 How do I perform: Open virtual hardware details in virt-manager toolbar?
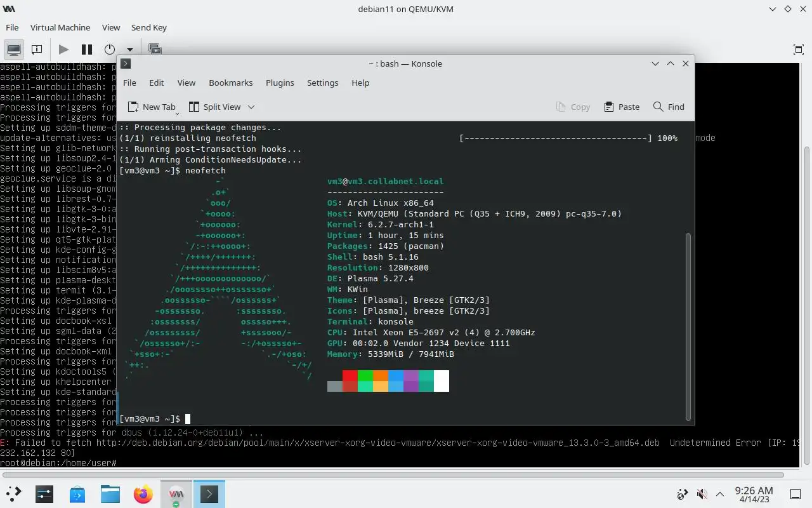pyautogui.click(x=37, y=49)
